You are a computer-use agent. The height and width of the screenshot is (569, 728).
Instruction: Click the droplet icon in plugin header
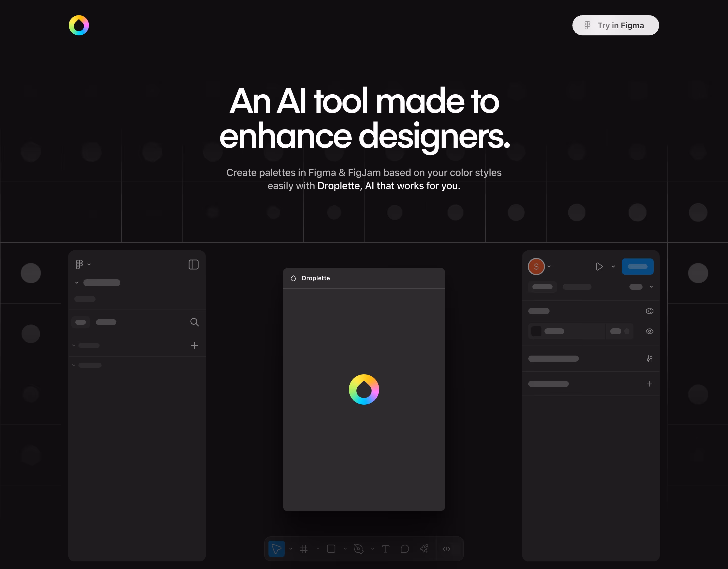tap(293, 278)
